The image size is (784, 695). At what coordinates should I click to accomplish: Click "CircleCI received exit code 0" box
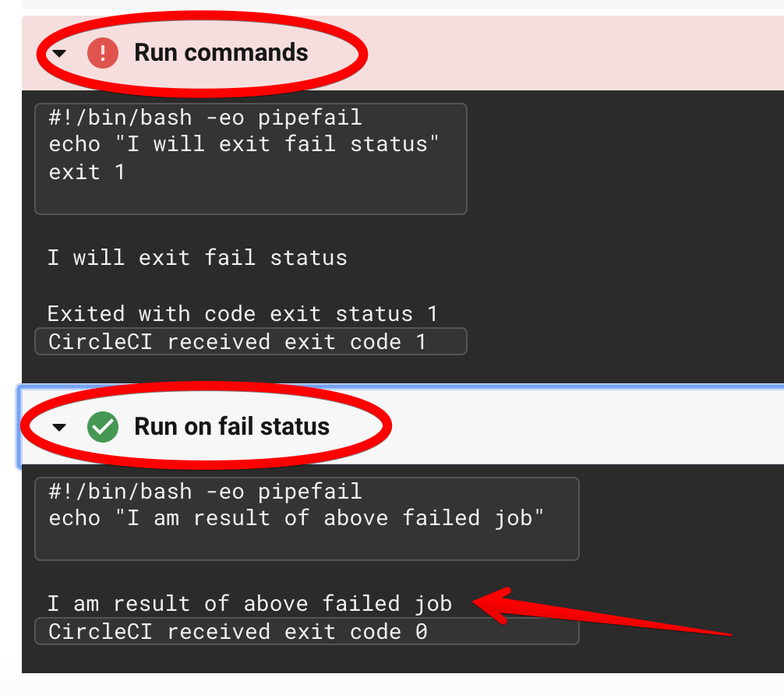click(x=306, y=632)
